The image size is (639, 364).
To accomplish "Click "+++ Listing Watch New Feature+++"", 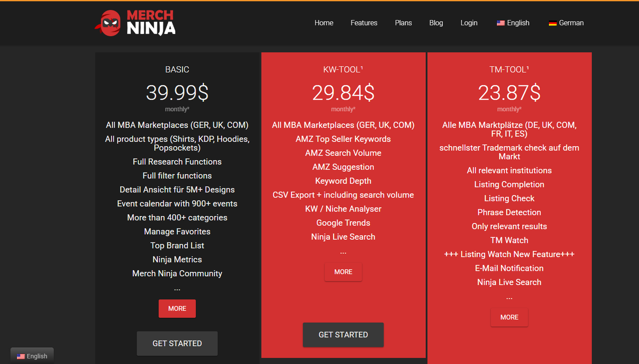I will [x=509, y=254].
